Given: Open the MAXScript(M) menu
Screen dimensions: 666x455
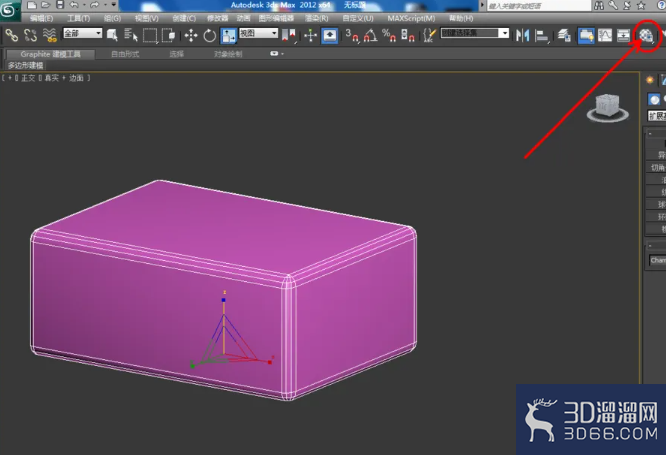Looking at the screenshot, I should (x=411, y=18).
